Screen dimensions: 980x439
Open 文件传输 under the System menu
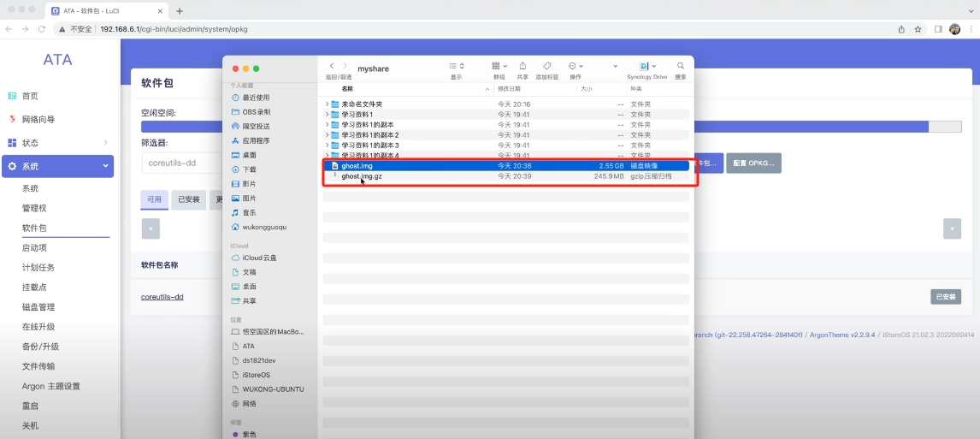pyautogui.click(x=38, y=366)
